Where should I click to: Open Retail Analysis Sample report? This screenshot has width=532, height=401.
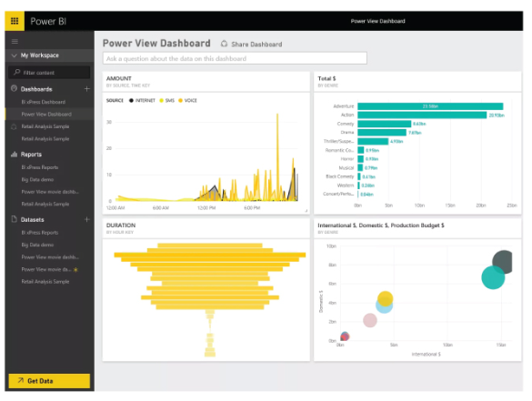click(45, 204)
